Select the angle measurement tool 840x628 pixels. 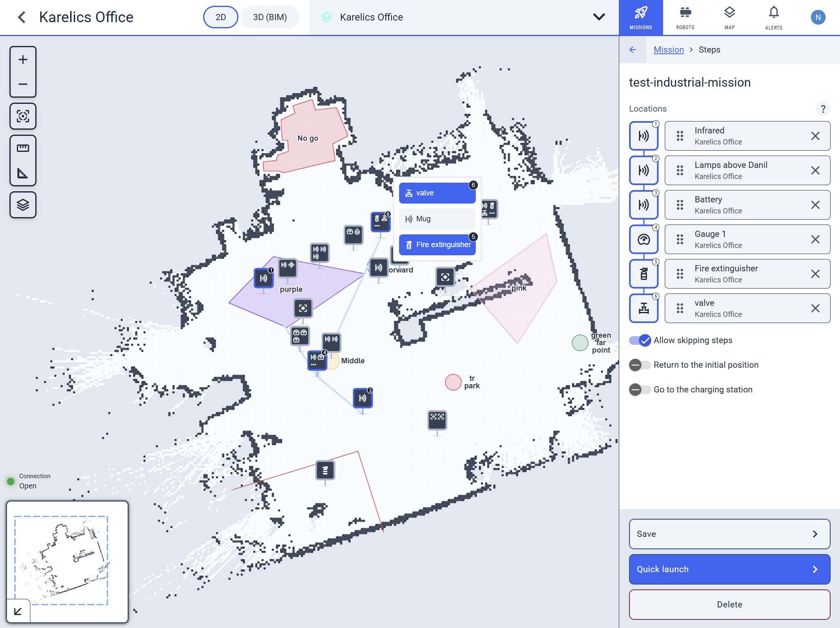pyautogui.click(x=23, y=173)
